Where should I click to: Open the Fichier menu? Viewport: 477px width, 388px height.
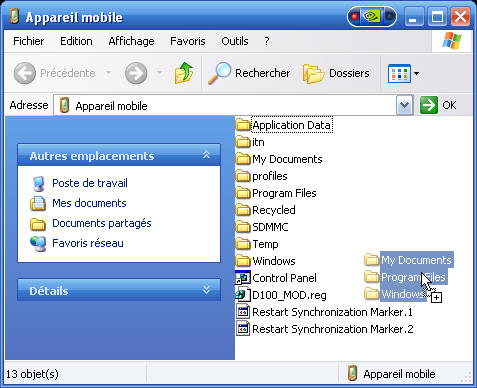coord(29,41)
